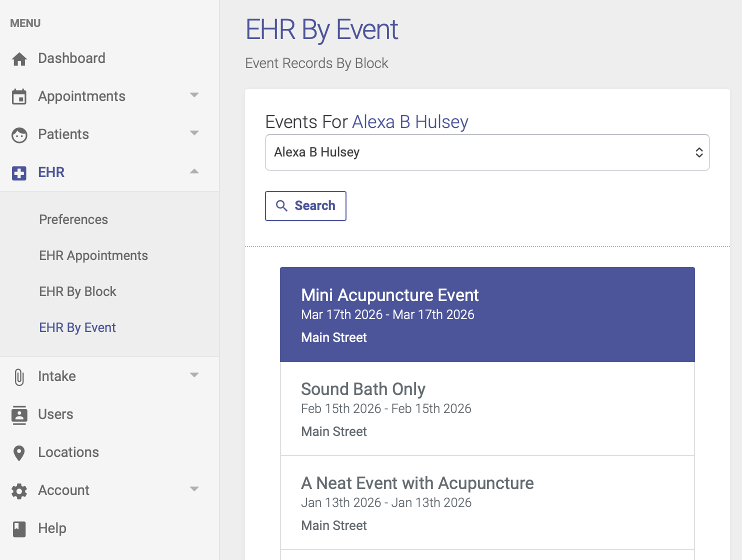Click the magnifying glass inside the Search button
The image size is (742, 560).
[281, 206]
